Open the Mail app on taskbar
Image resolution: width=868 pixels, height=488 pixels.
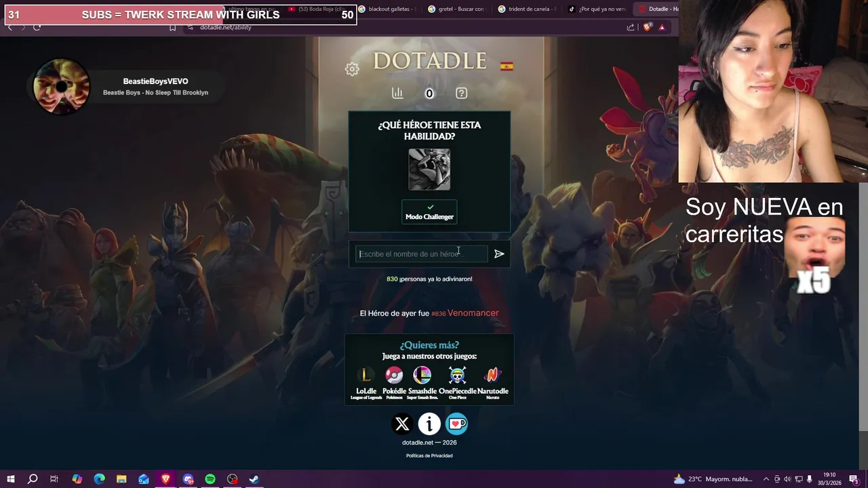point(144,479)
